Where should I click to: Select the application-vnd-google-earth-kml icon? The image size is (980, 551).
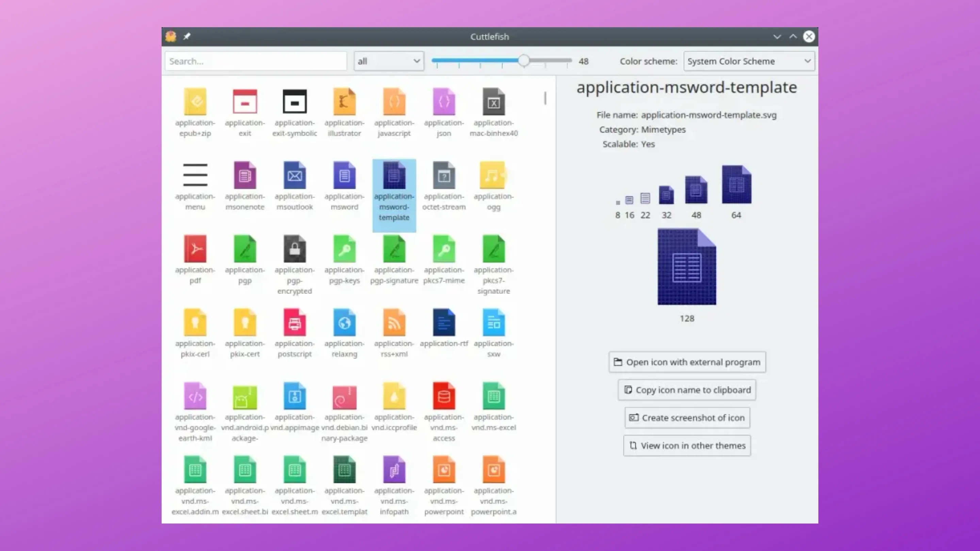tap(195, 396)
